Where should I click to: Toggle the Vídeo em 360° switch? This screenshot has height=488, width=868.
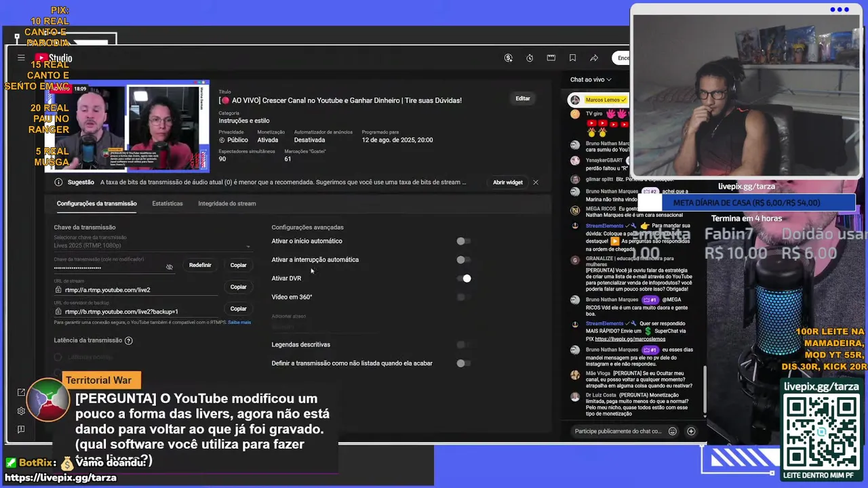coord(464,297)
